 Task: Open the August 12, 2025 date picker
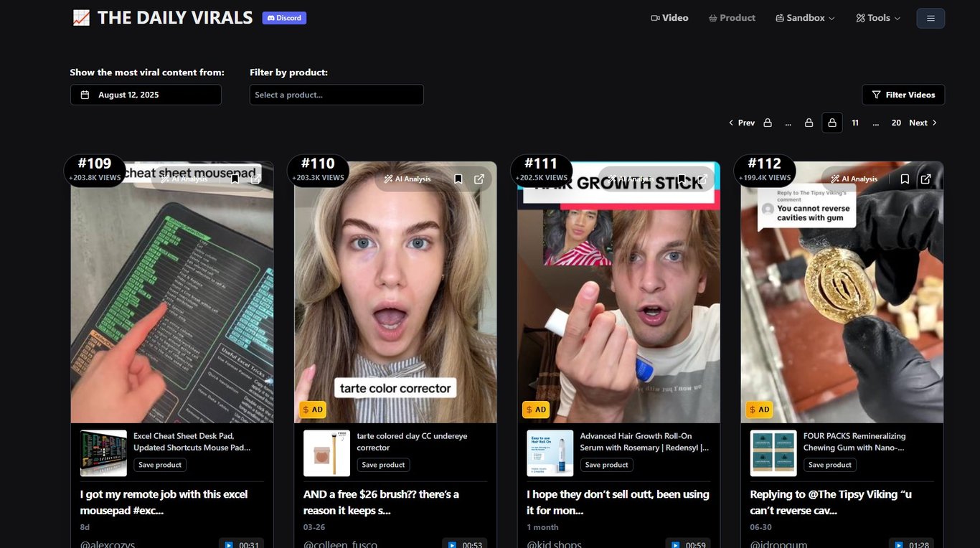(x=146, y=95)
